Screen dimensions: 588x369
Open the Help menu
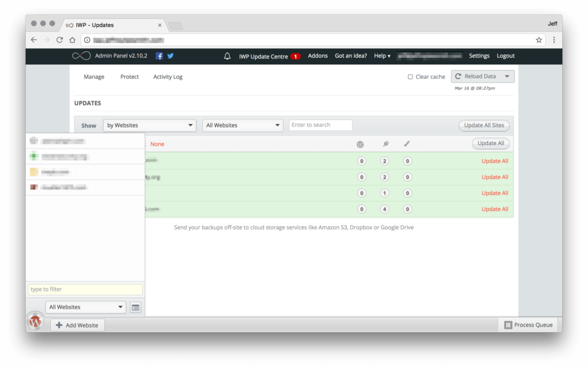click(382, 56)
